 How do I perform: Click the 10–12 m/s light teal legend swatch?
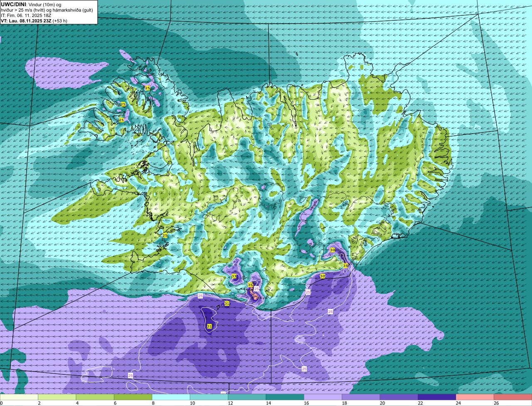point(209,397)
